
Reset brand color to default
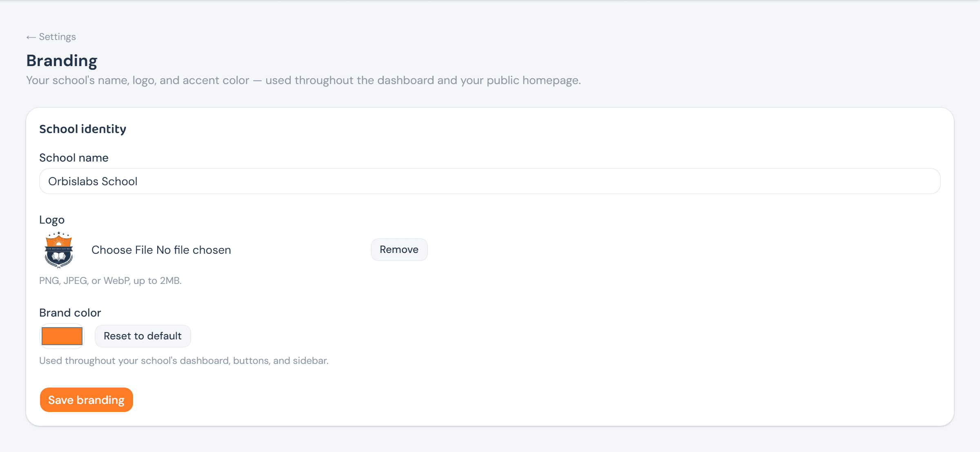point(143,336)
